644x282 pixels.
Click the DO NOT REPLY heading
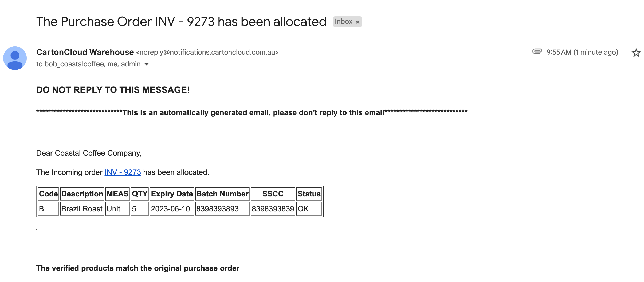pyautogui.click(x=113, y=90)
